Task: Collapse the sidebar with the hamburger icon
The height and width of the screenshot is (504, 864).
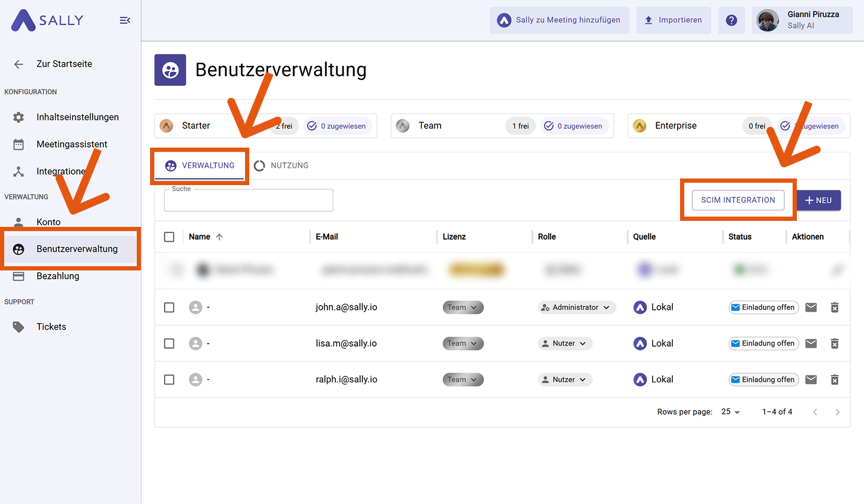Action: 125,20
